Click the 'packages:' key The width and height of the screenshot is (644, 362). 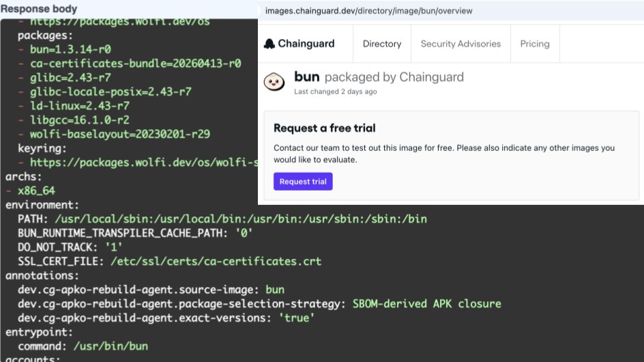click(x=45, y=36)
